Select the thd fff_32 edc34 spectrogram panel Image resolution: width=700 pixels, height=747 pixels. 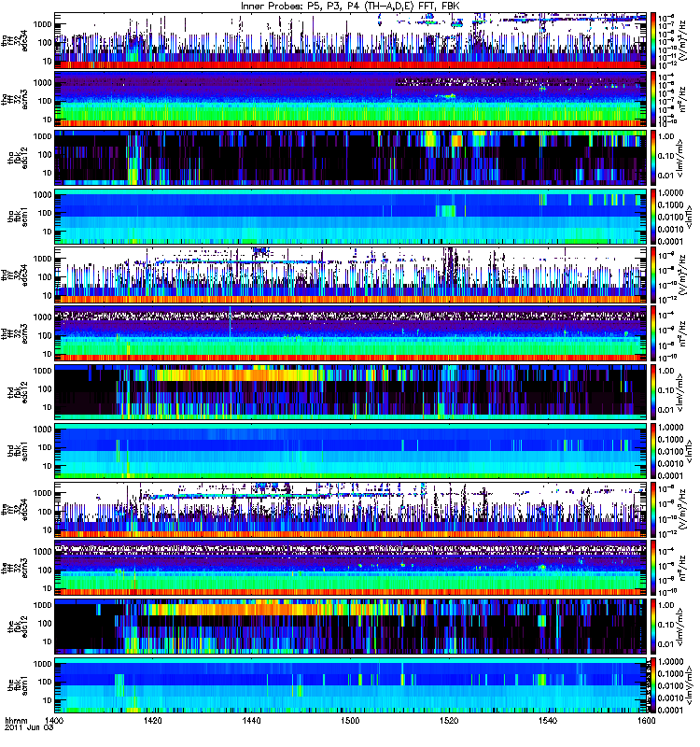point(350,275)
